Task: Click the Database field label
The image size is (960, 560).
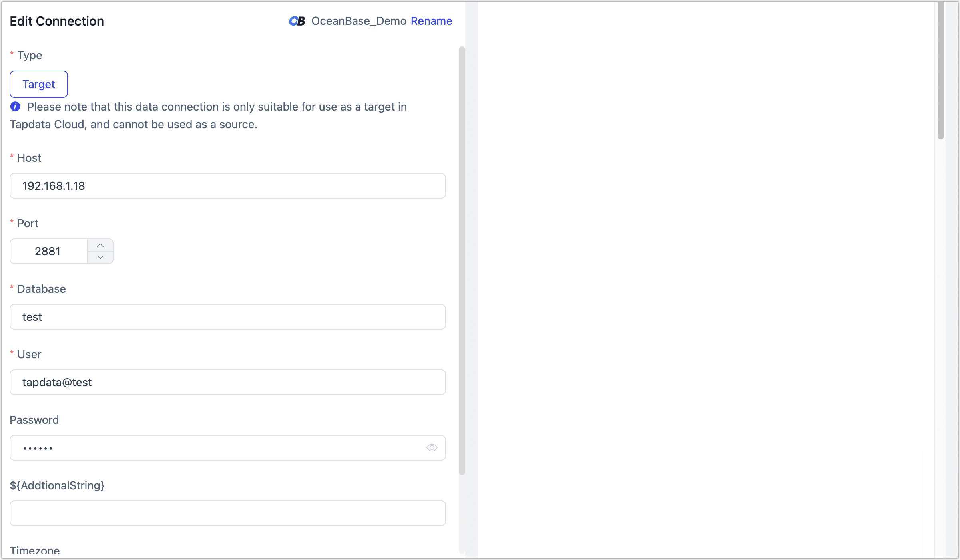Action: pos(42,289)
